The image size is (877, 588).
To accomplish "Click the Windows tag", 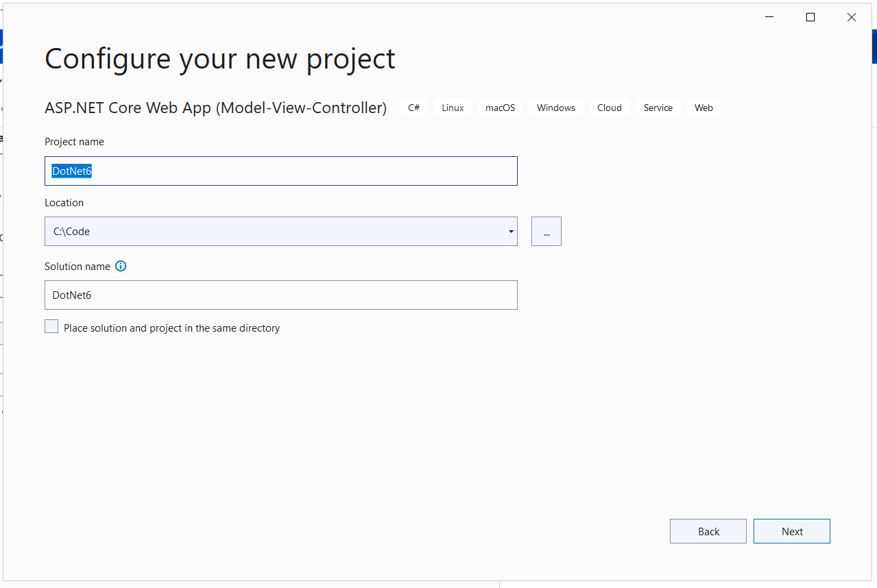I will click(x=556, y=108).
